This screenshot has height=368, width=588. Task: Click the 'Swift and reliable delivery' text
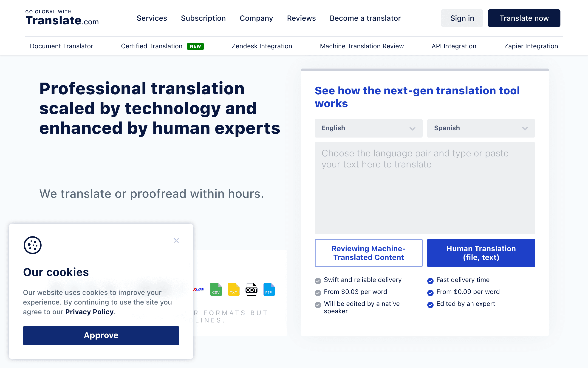pos(362,280)
